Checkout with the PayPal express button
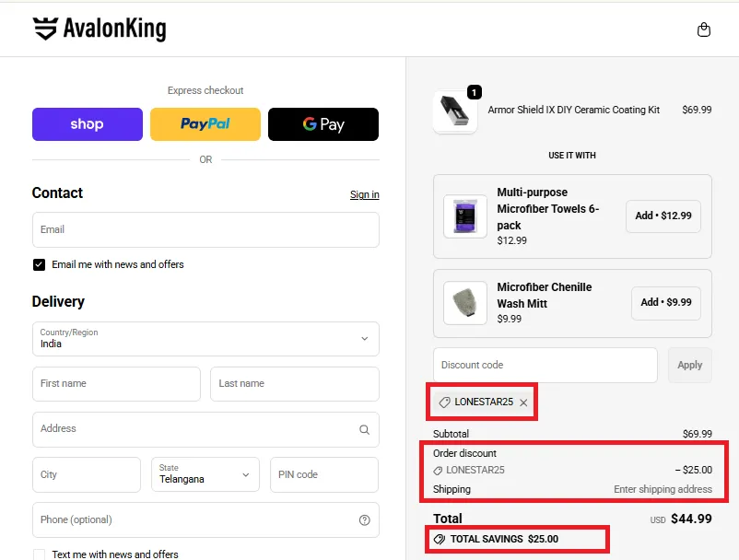739x560 pixels. (205, 123)
